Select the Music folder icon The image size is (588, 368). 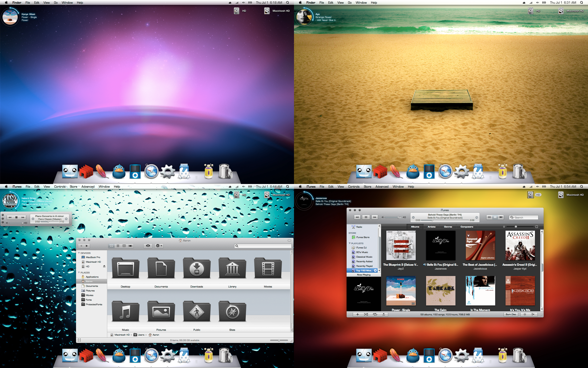pyautogui.click(x=125, y=311)
